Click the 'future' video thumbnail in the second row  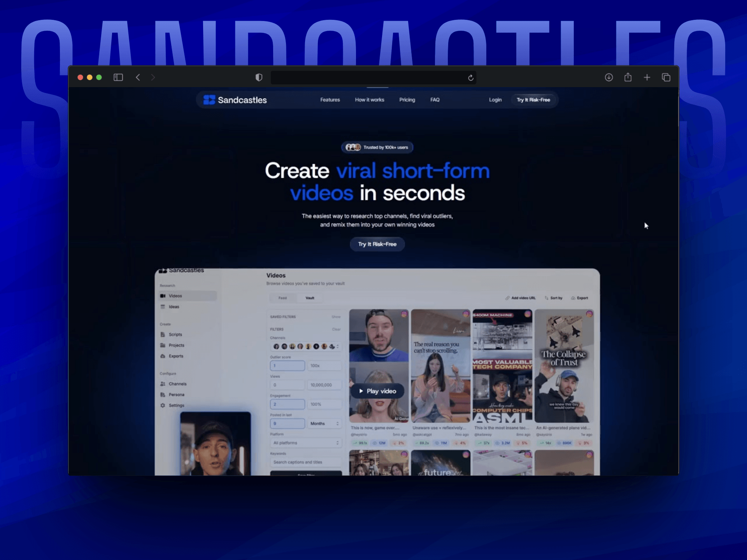[441, 463]
